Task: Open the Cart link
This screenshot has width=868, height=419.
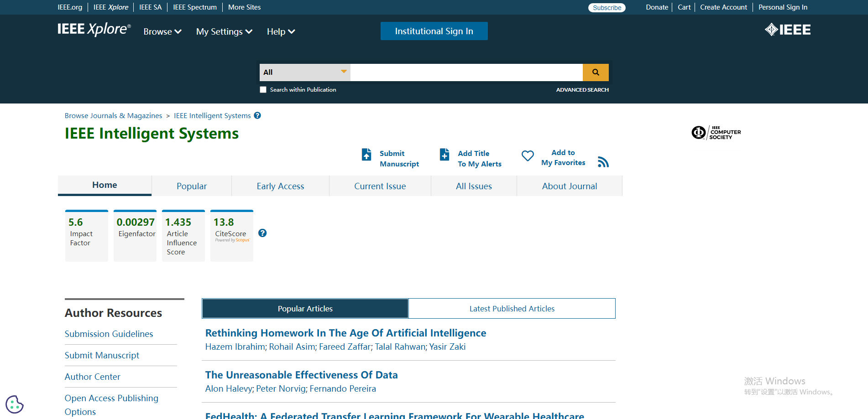Action: [684, 7]
